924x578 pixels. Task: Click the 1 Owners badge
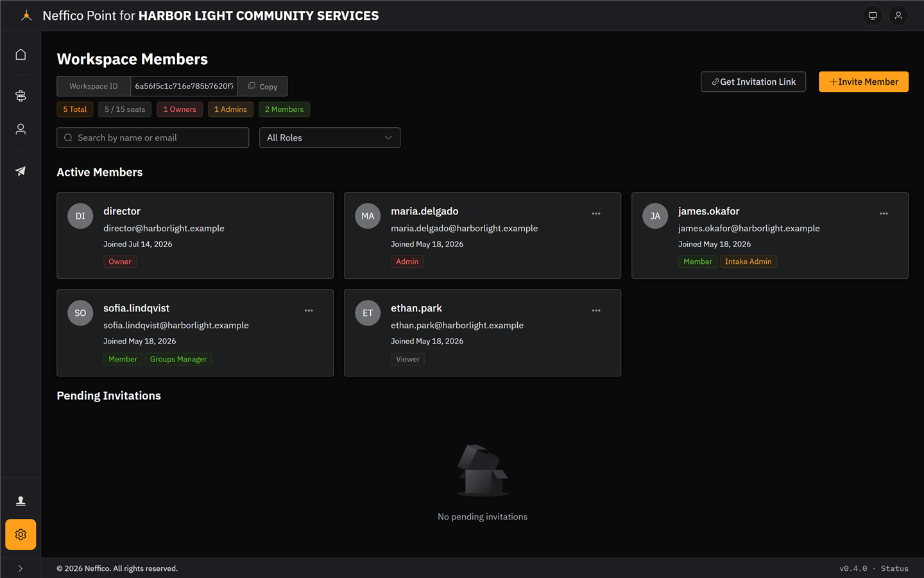pos(180,109)
